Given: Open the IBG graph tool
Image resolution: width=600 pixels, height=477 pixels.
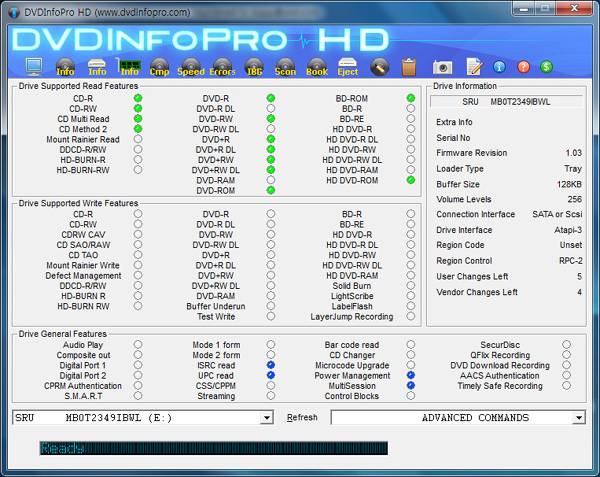Looking at the screenshot, I should (254, 67).
